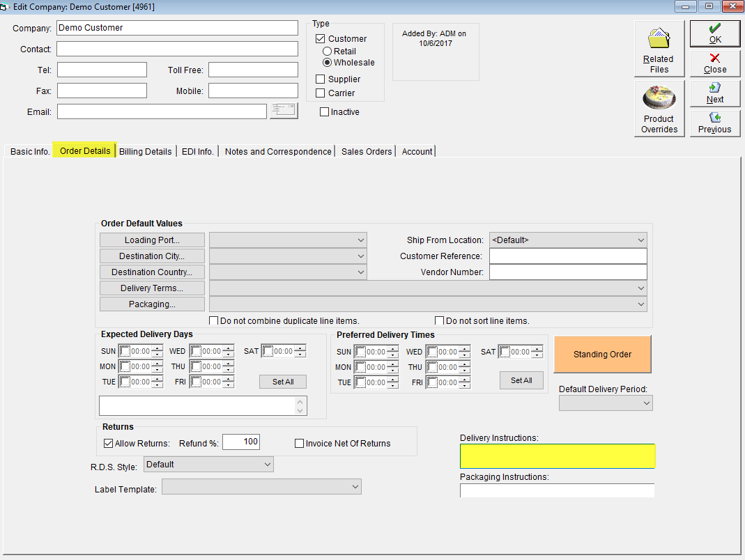Click the application icon in title bar
This screenshot has width=745, height=560.
[x=3, y=7]
